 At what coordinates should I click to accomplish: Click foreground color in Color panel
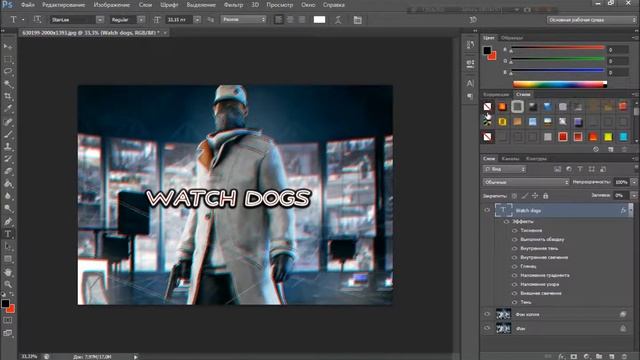pyautogui.click(x=487, y=51)
